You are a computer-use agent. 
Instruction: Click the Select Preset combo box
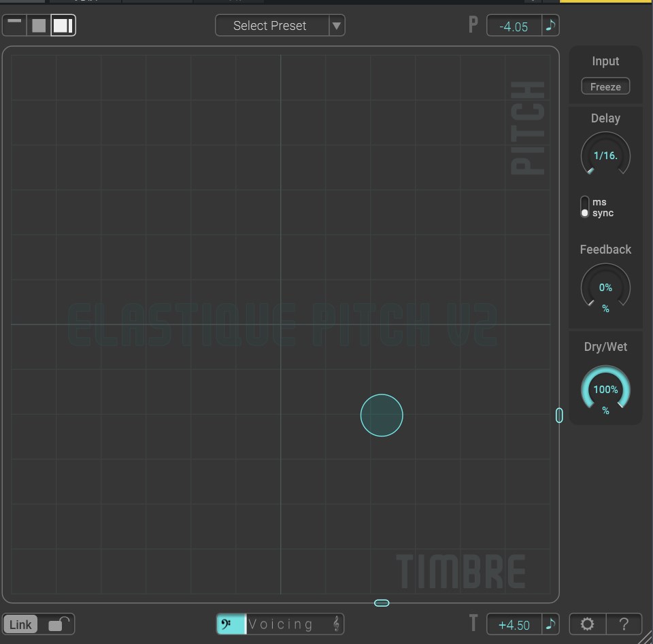point(270,26)
